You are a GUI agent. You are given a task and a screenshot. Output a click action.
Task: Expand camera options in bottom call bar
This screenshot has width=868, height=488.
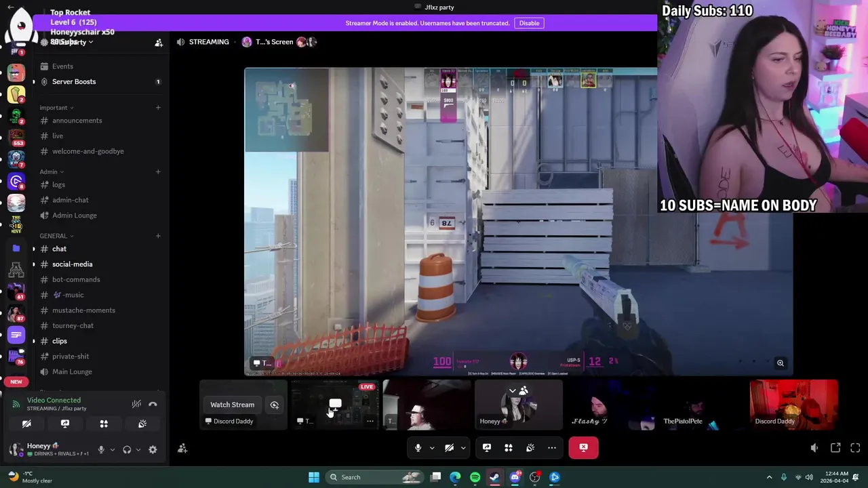[463, 447]
